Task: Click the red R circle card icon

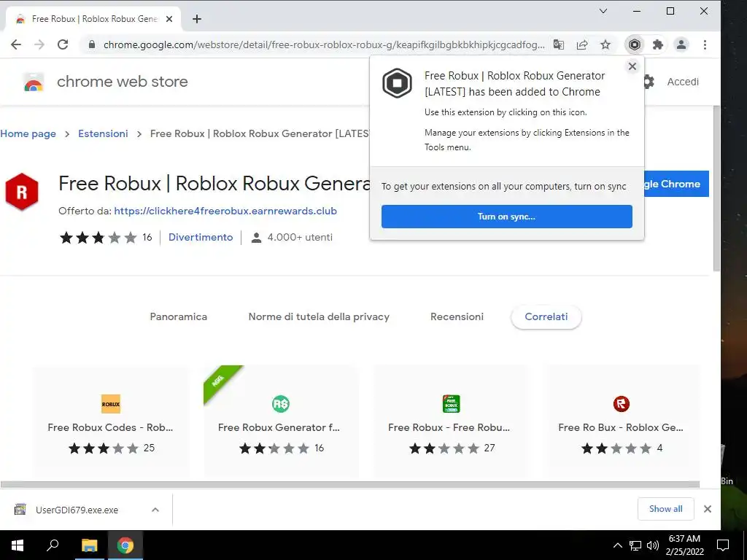Action: (622, 404)
